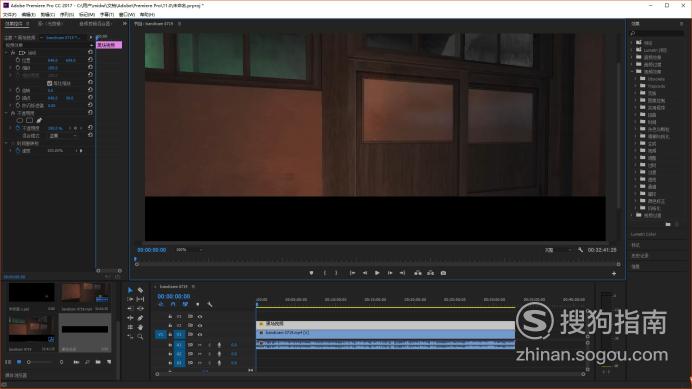Select the Track Select Forward tool
The height and width of the screenshot is (389, 692).
tap(130, 299)
